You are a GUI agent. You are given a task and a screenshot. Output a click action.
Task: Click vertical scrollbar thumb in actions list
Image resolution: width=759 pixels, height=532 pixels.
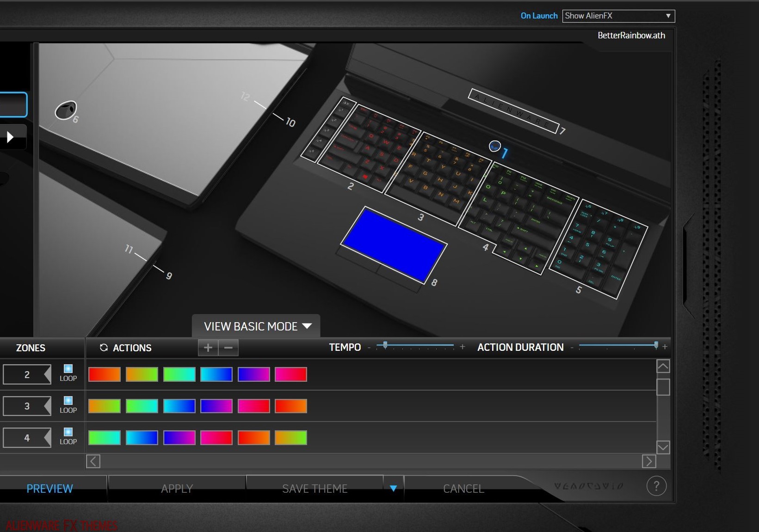tap(663, 387)
